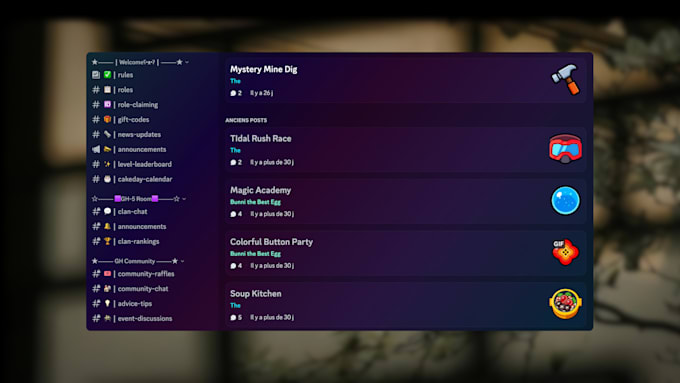
Task: Click the GIF thumbnail on Colorful Button Party
Action: tap(566, 252)
